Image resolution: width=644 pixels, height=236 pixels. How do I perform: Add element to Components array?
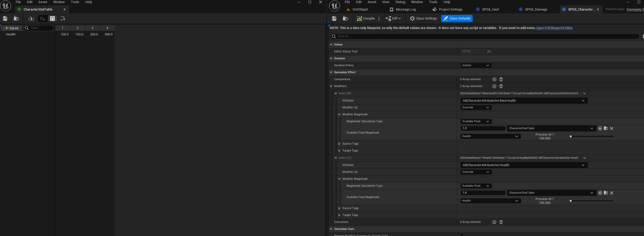pyautogui.click(x=494, y=79)
